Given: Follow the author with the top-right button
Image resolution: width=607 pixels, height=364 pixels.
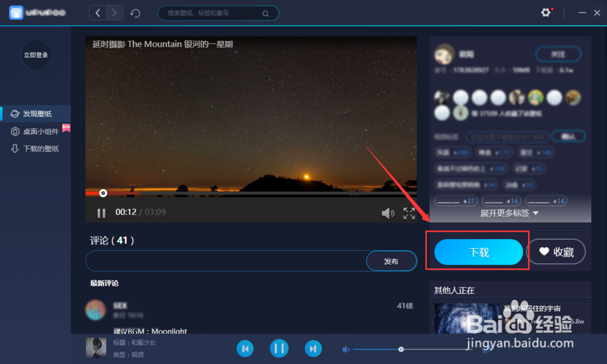Looking at the screenshot, I should tap(558, 54).
